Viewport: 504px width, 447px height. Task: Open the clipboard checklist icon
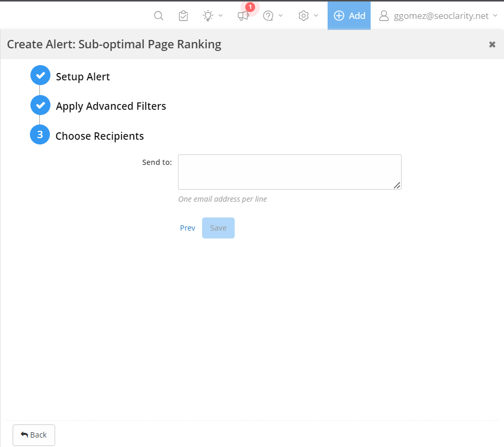click(183, 16)
